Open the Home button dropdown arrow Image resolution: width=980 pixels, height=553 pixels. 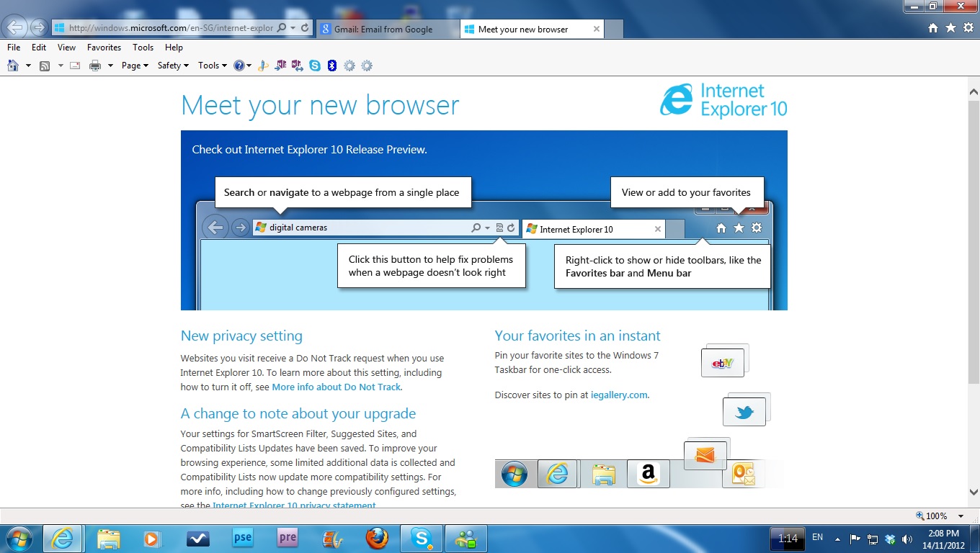tap(28, 66)
